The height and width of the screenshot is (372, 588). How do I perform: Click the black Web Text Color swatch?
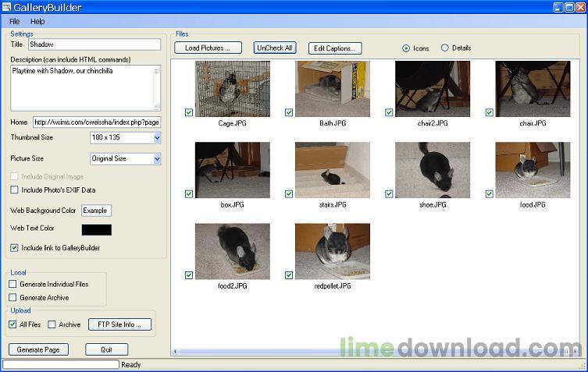[97, 230]
